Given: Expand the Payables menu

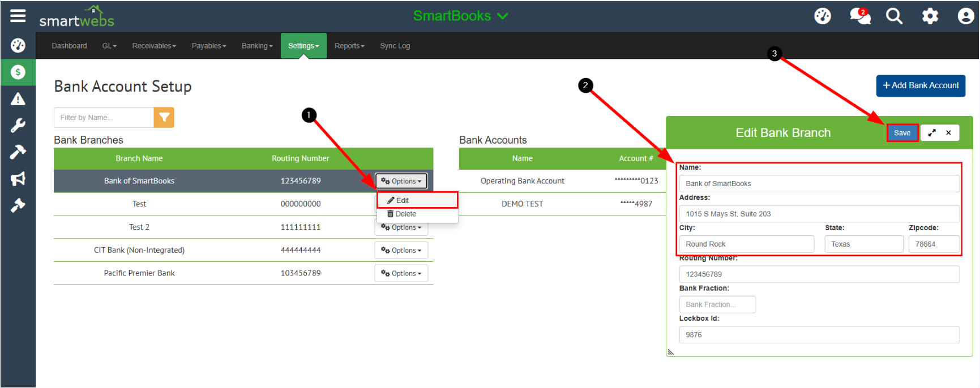Looking at the screenshot, I should tap(209, 46).
